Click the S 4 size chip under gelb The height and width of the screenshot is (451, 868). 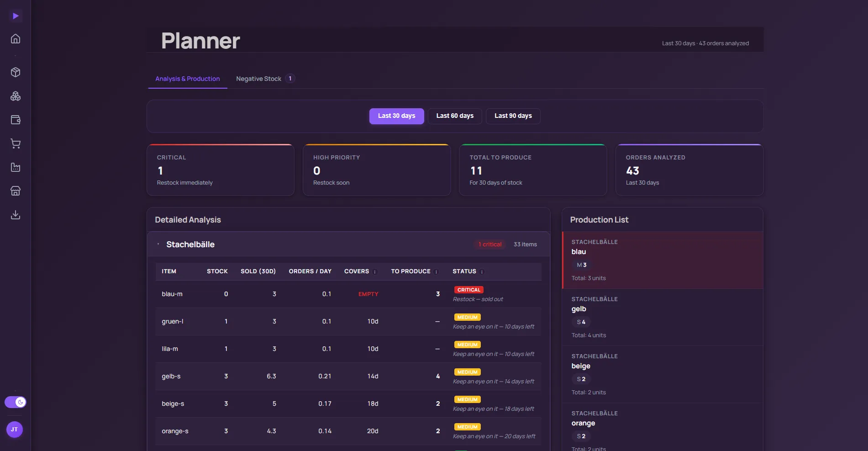pos(581,322)
